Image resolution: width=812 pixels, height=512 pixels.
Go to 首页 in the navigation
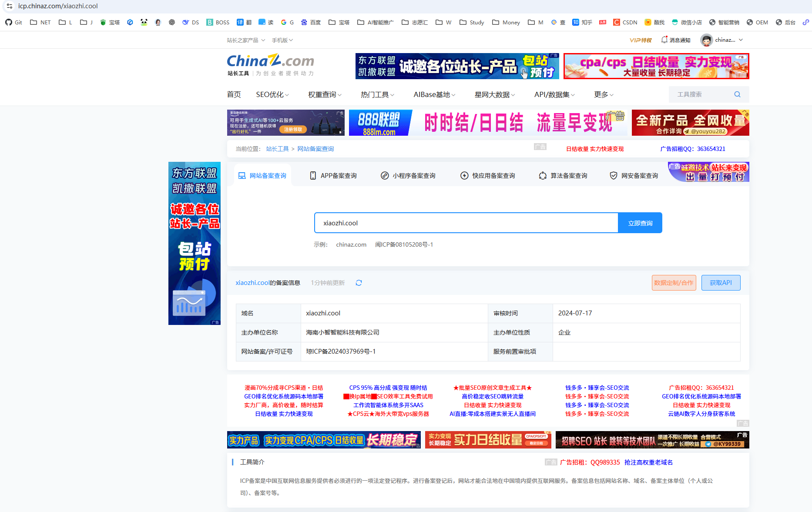click(x=234, y=94)
